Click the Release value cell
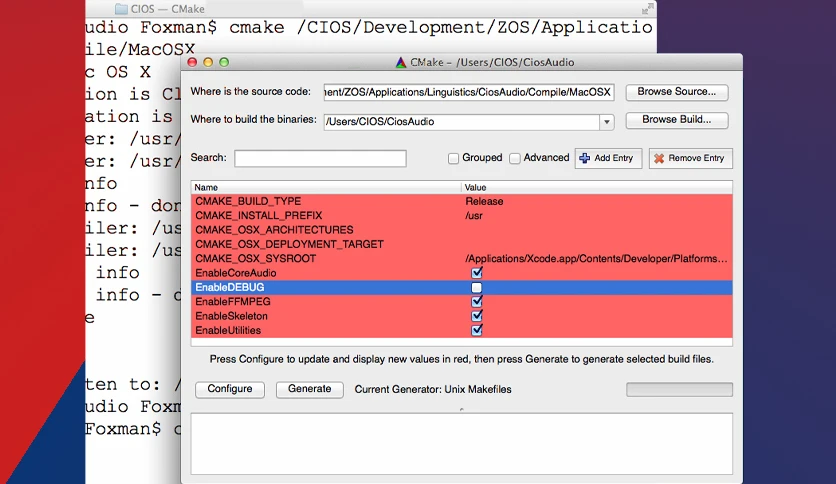The image size is (836, 484). click(484, 201)
